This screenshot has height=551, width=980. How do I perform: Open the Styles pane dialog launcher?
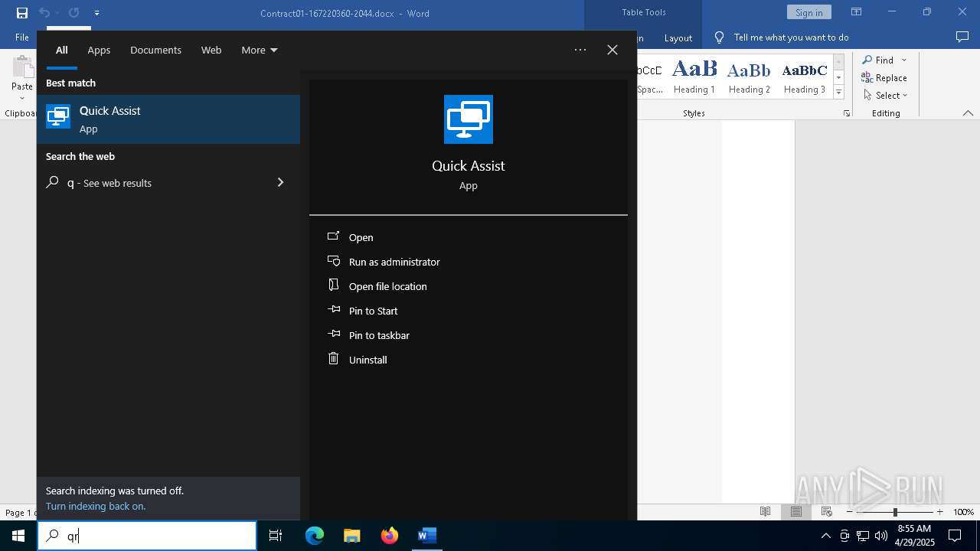point(846,113)
